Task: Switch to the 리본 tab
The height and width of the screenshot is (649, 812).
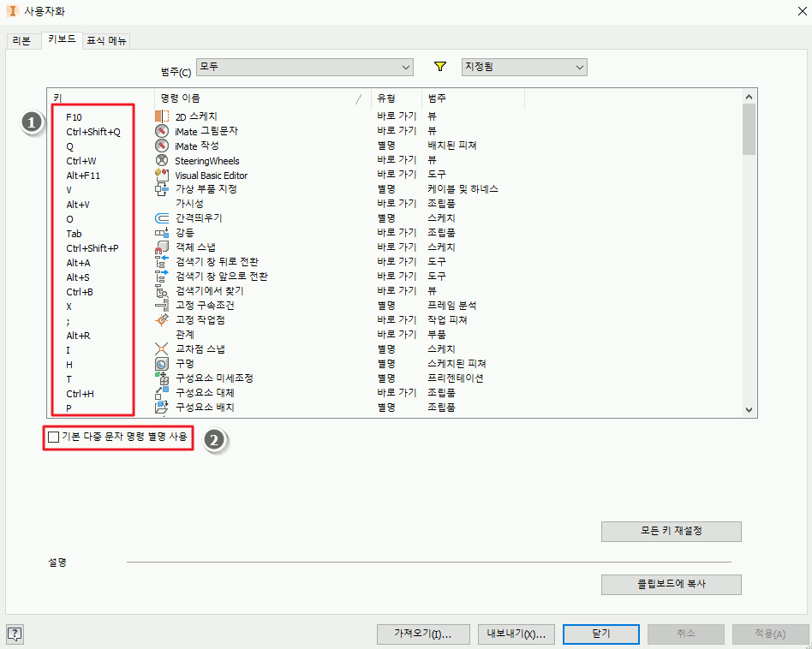Action: 21,40
